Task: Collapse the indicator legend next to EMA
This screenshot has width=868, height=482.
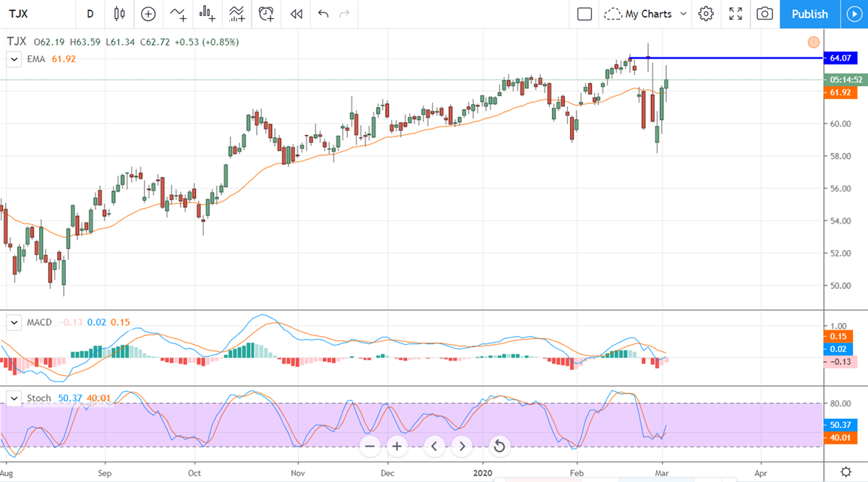Action: pos(14,59)
